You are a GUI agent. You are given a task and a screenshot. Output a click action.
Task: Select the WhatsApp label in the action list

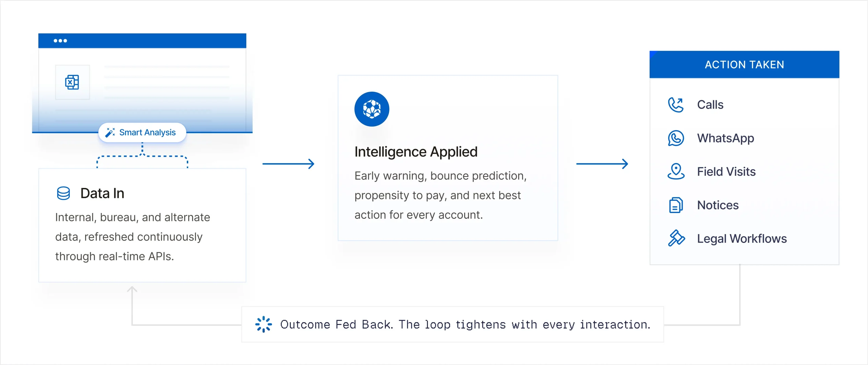pyautogui.click(x=726, y=138)
